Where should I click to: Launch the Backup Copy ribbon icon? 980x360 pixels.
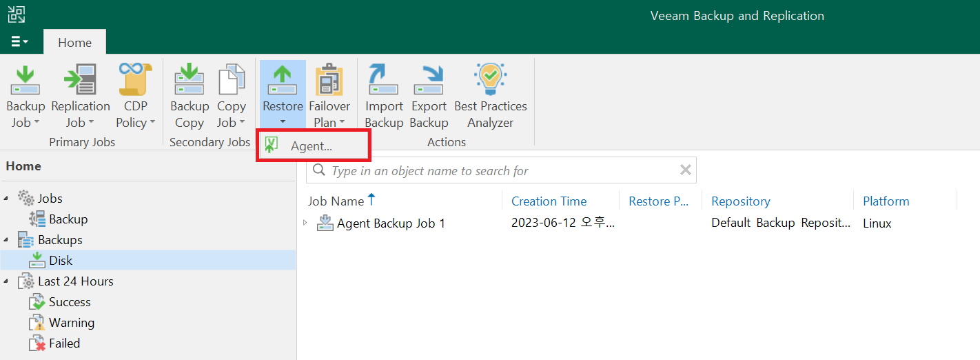[x=189, y=81]
